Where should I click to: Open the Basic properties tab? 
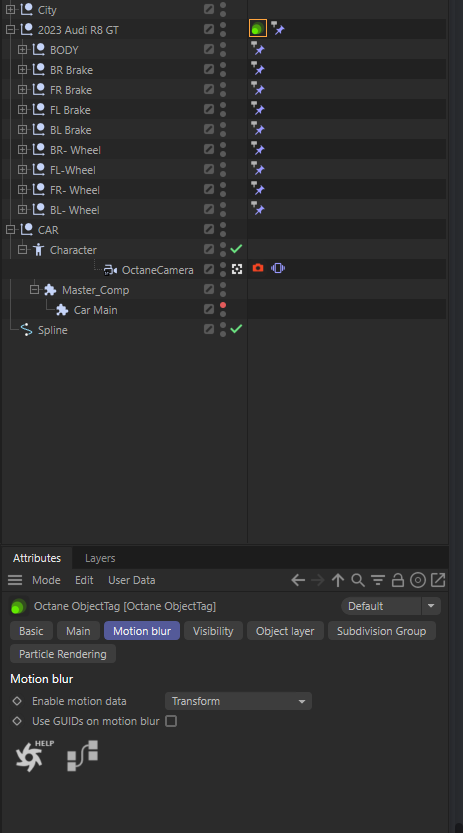[31, 631]
